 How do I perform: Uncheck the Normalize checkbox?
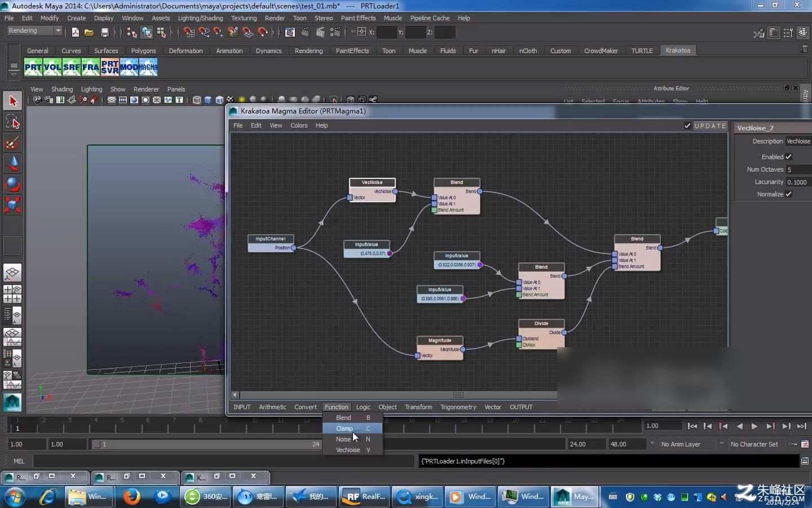coord(788,194)
